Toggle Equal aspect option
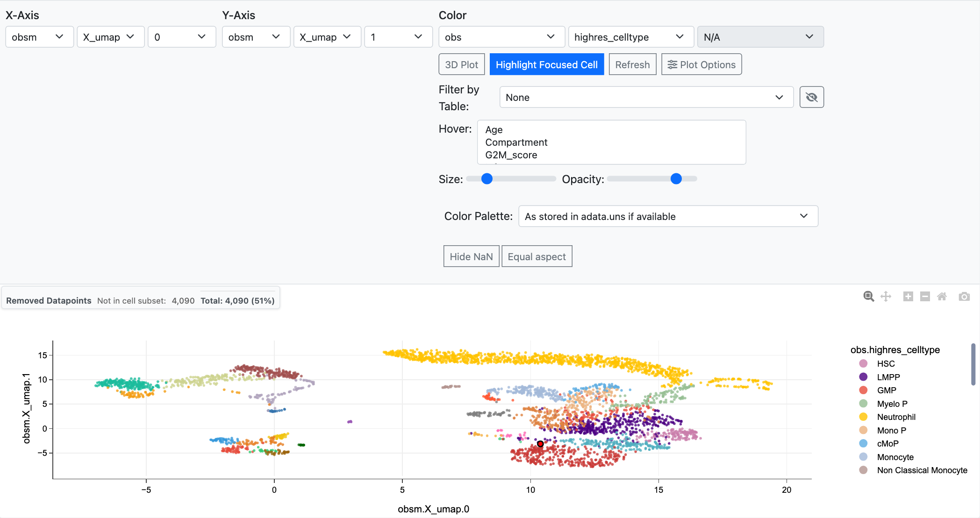The image size is (980, 518). [x=536, y=256]
